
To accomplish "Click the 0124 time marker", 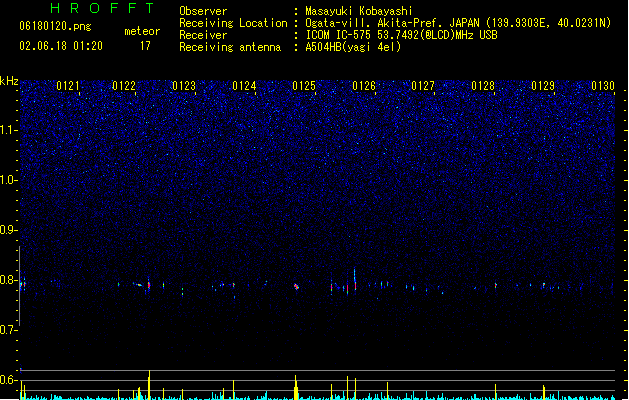I will click(244, 86).
